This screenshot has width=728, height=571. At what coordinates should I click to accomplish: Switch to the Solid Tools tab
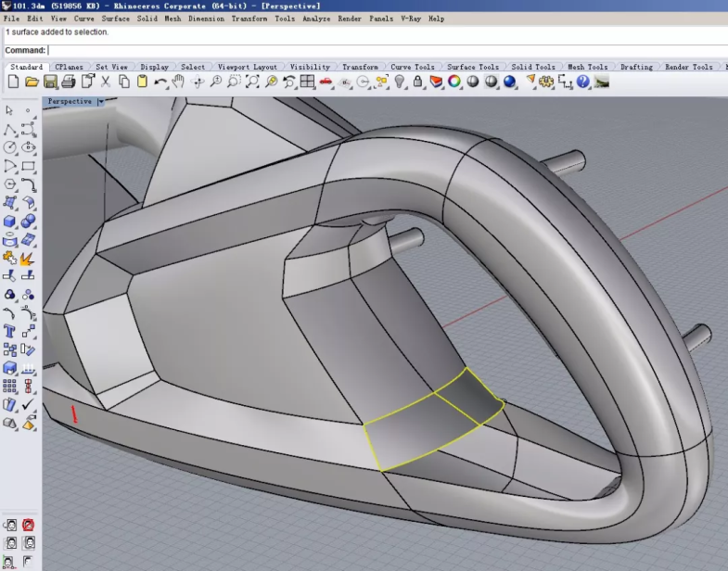(533, 67)
